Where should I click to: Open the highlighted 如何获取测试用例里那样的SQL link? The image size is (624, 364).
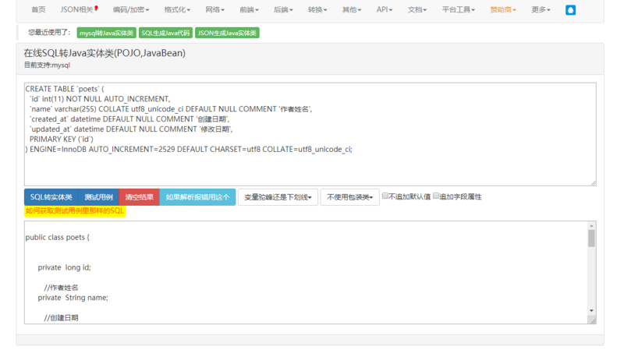[75, 211]
